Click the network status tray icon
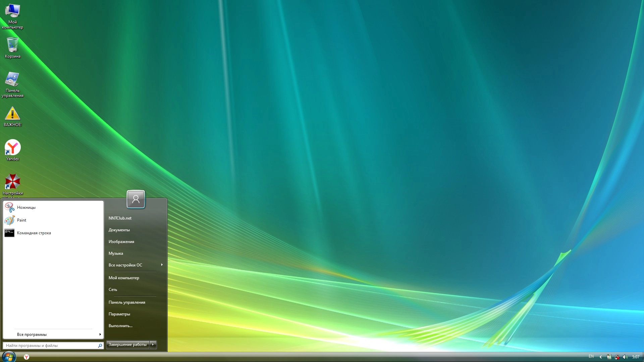This screenshot has height=362, width=644. [617, 357]
